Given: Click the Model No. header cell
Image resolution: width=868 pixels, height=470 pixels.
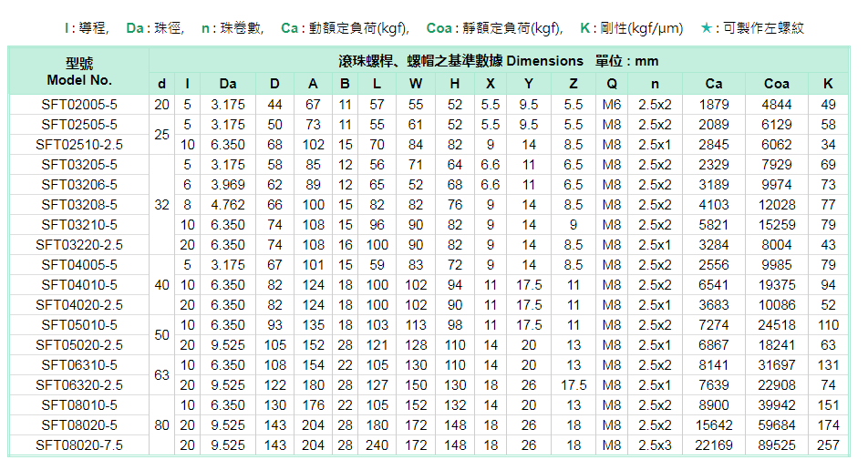Looking at the screenshot, I should click(x=79, y=71).
